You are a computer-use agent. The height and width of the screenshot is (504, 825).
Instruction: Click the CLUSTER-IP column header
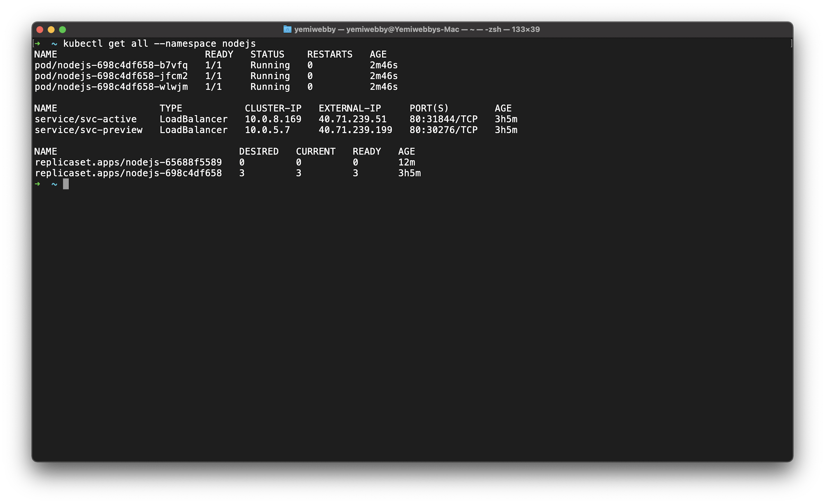[273, 108]
